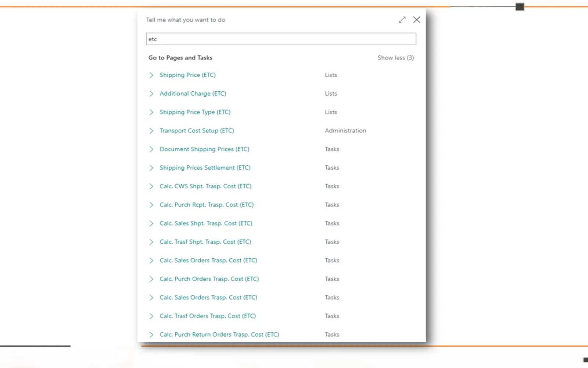Expand chevron beside Calc. Trasf Orders Trasp. Cost
This screenshot has height=368, width=588.
[151, 316]
